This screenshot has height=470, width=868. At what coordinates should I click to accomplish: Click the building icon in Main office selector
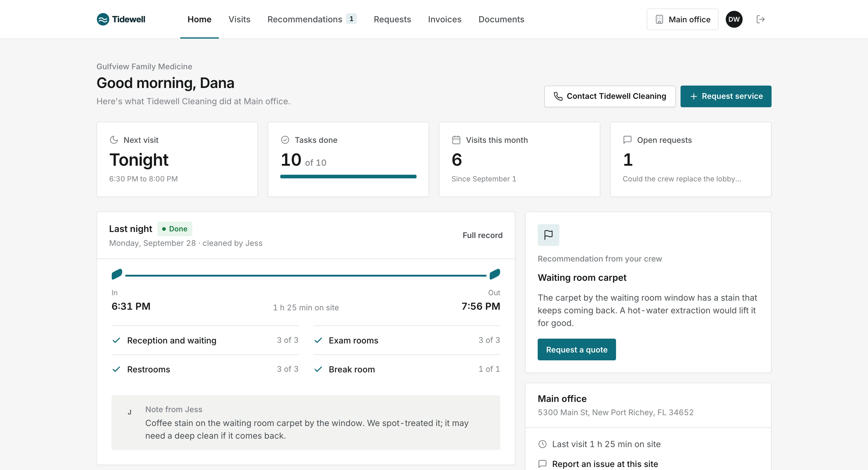(659, 19)
